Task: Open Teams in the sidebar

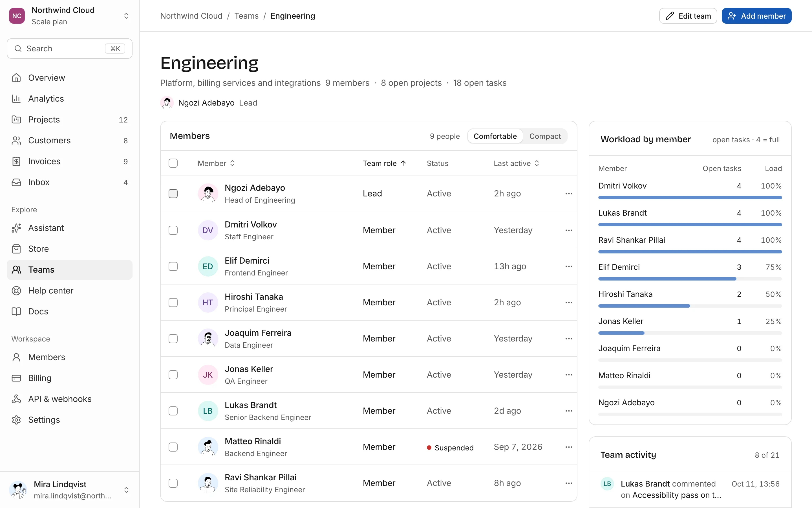Action: pos(69,270)
